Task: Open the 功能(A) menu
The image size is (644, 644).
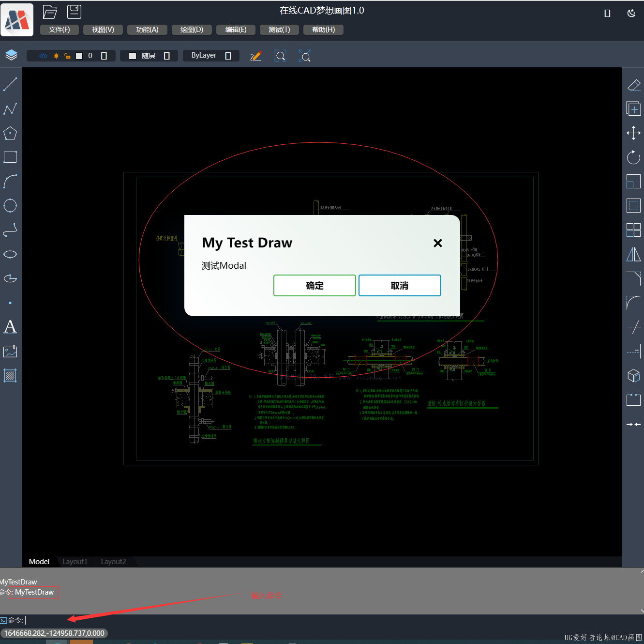Action: click(x=147, y=30)
